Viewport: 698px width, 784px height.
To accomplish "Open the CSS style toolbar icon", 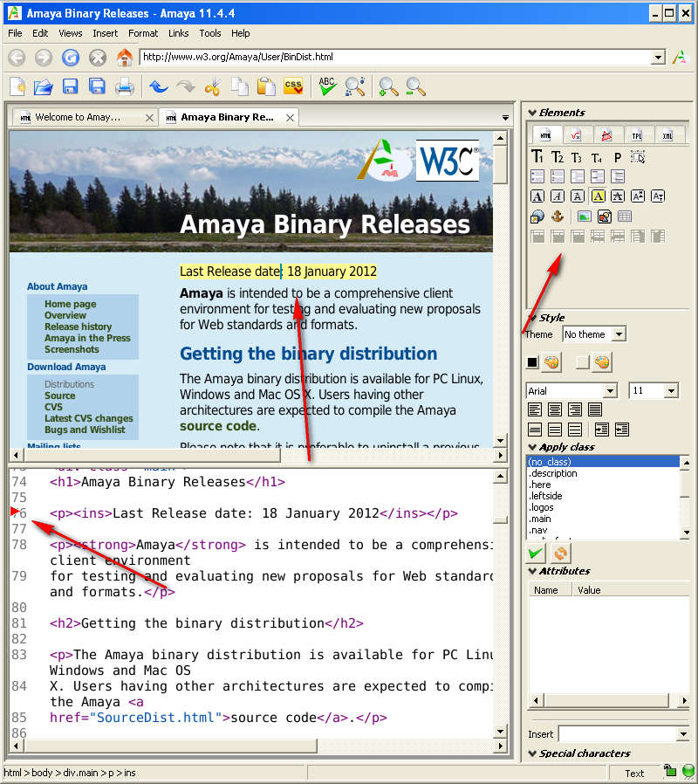I will pyautogui.click(x=293, y=86).
